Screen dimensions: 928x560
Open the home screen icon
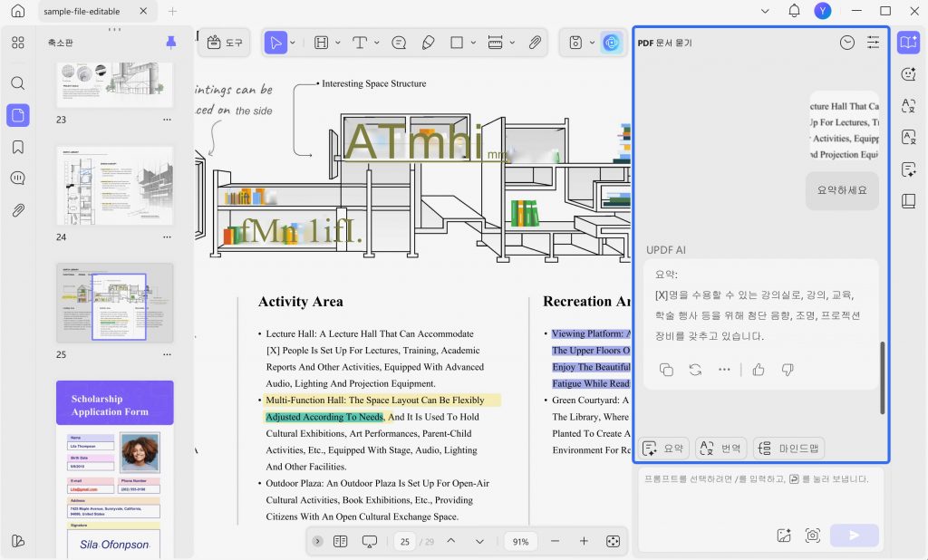[x=18, y=11]
